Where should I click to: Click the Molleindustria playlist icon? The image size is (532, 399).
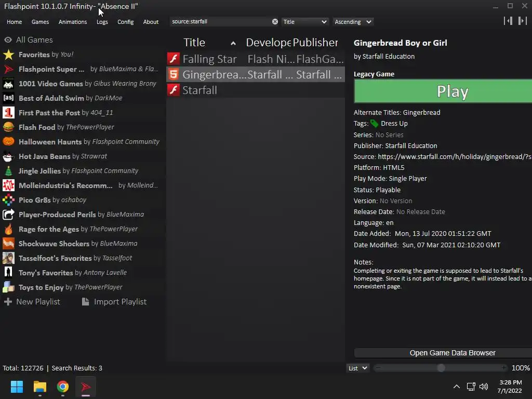(x=8, y=185)
